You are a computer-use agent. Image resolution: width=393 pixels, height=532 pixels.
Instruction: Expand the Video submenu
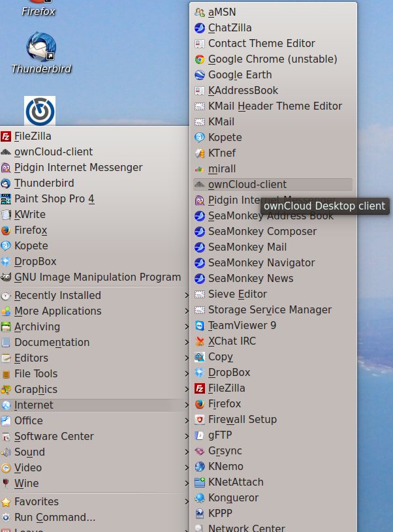[x=95, y=468]
